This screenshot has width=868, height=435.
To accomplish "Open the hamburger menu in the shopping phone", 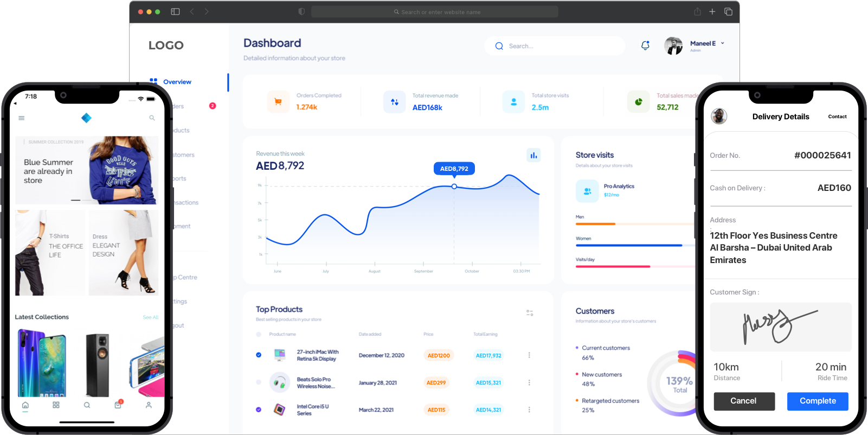I will click(x=22, y=118).
